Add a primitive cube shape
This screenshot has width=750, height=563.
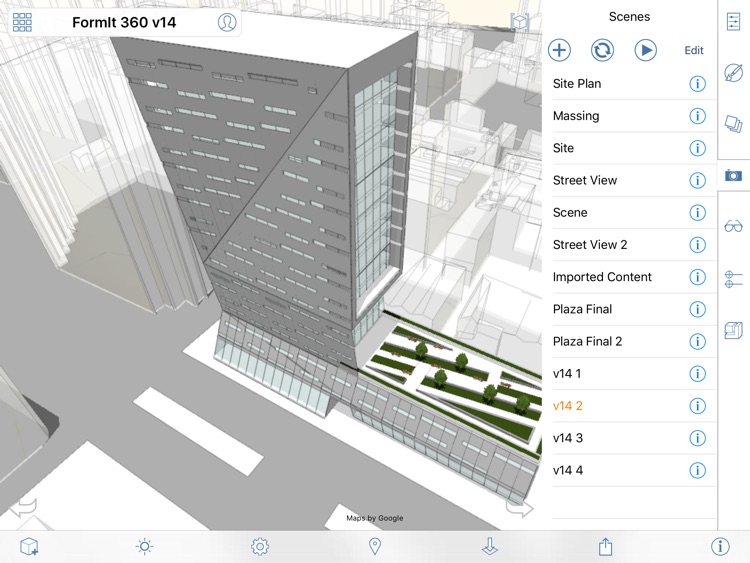tap(29, 546)
